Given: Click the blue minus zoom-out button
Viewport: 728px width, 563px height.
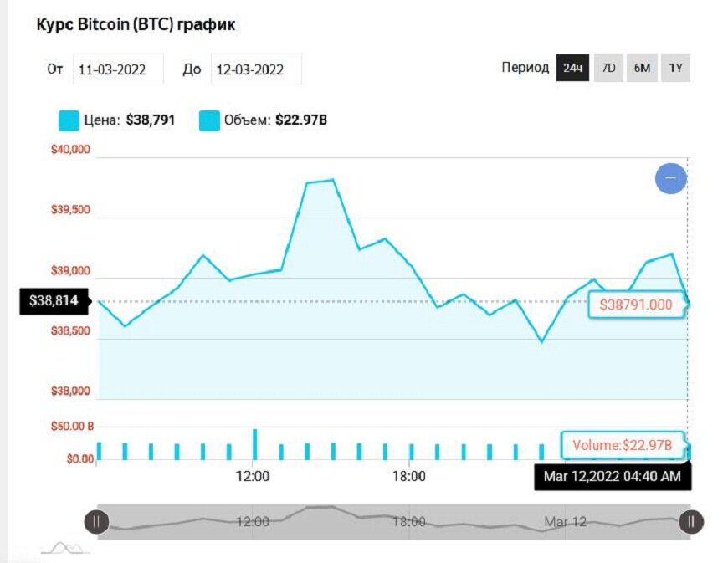Looking at the screenshot, I should (x=671, y=178).
